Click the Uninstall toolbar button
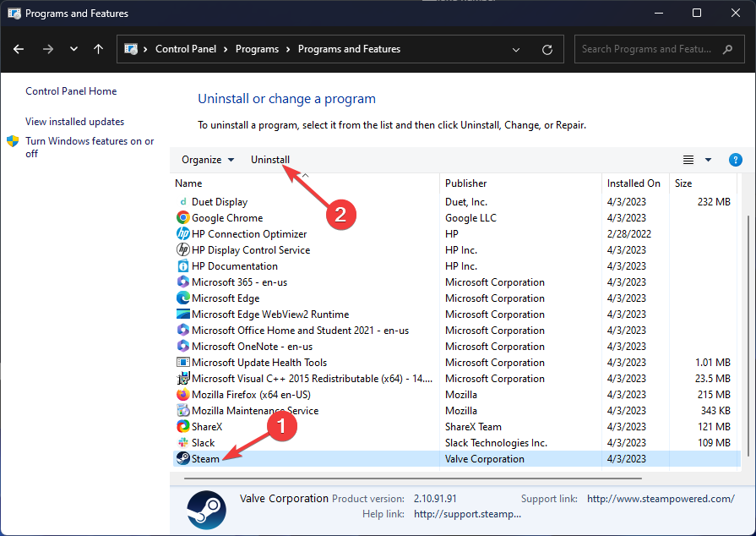Screen dimensions: 756x536 click(x=270, y=160)
